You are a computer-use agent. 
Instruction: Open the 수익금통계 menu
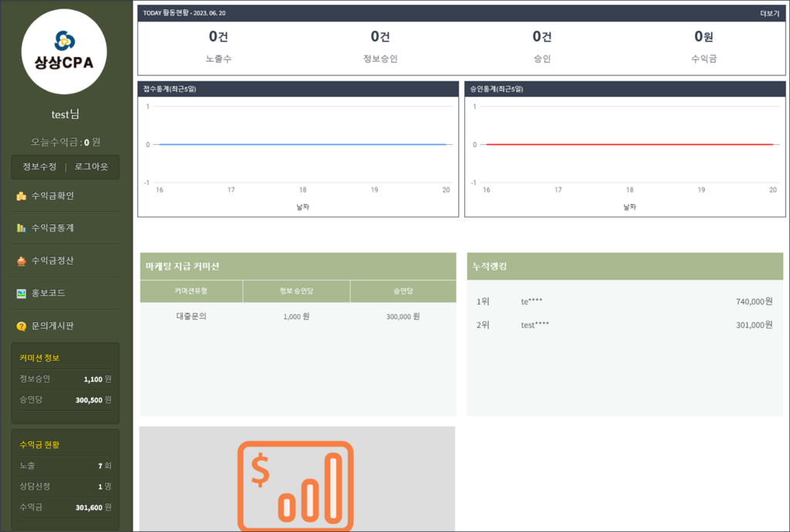coord(52,228)
